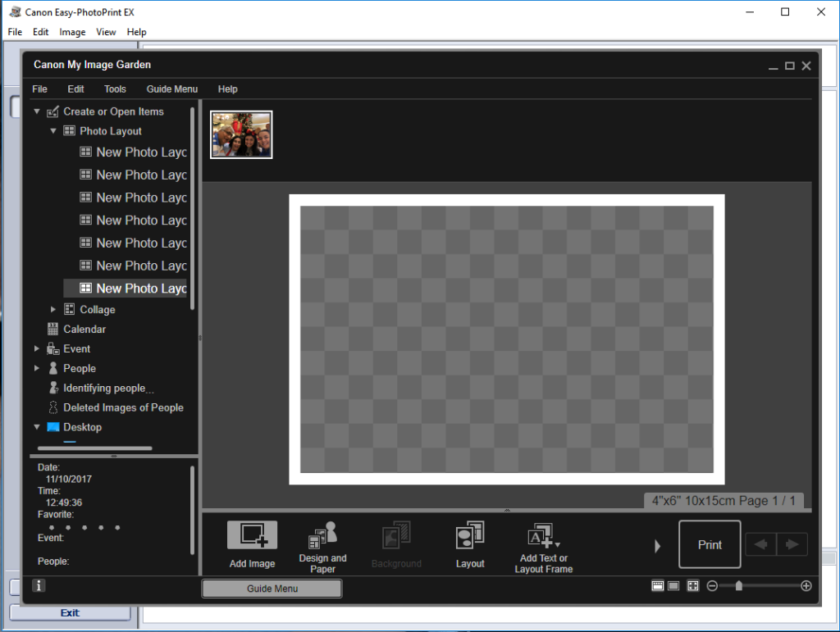Switch to details view icon in status bar
The width and height of the screenshot is (840, 632).
tap(673, 586)
